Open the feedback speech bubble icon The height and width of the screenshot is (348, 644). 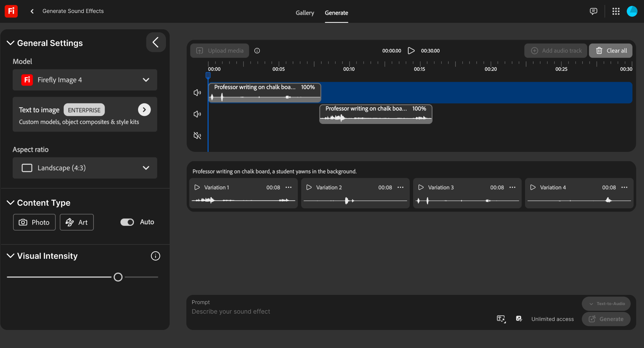[593, 11]
